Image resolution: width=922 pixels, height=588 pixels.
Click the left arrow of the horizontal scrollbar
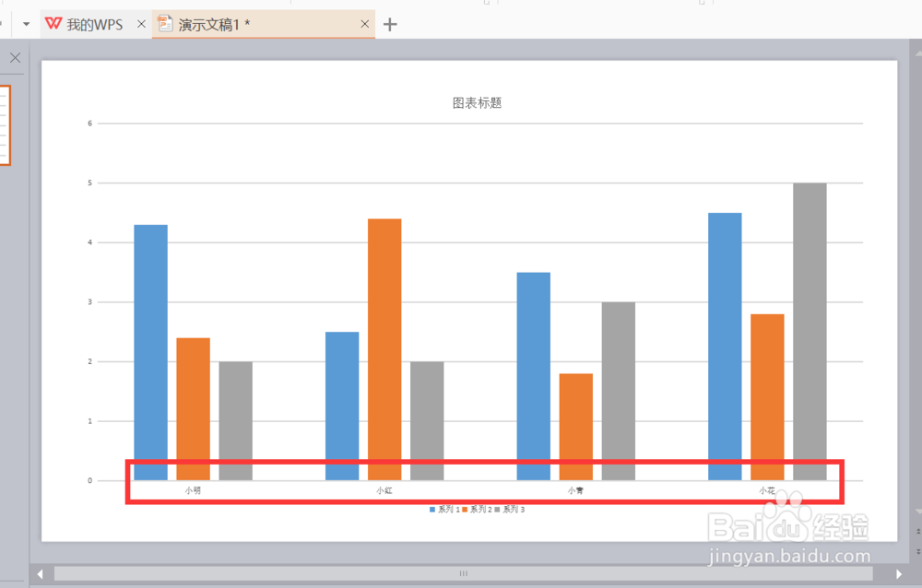(40, 573)
